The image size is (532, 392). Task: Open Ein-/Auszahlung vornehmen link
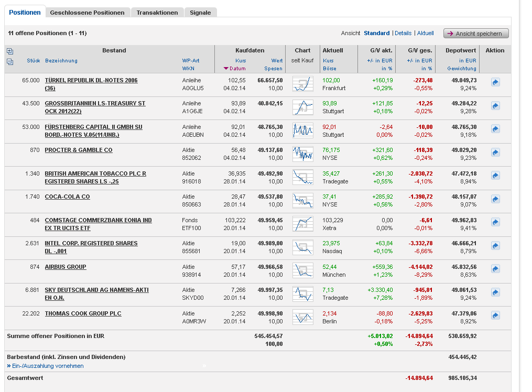coord(48,366)
